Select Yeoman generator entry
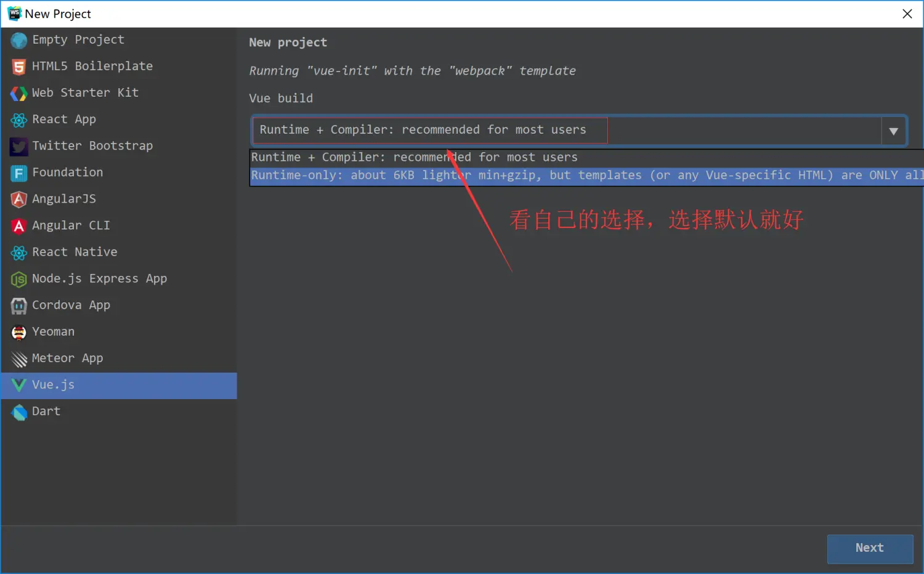Screen dimensions: 924x574 tap(119, 331)
